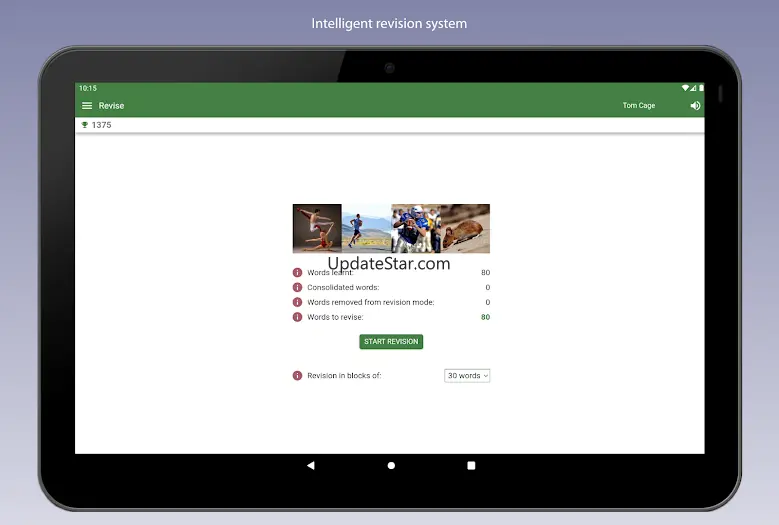Show info for Words removed from revision mode
The image size is (779, 525).
tap(297, 302)
